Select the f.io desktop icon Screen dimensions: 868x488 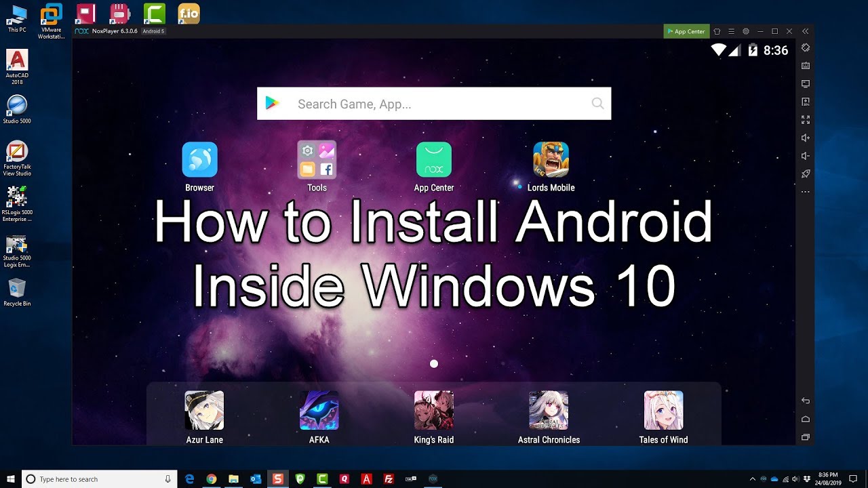pyautogui.click(x=189, y=14)
